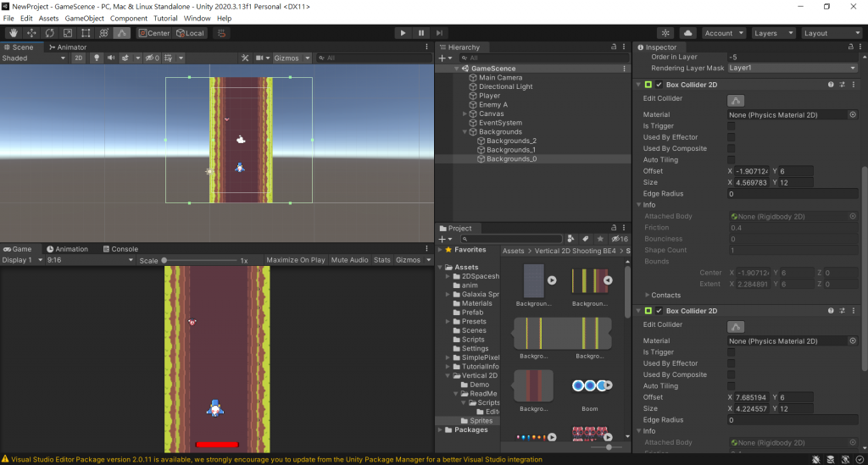Image resolution: width=868 pixels, height=465 pixels.
Task: Select the Rect tool
Action: click(86, 33)
